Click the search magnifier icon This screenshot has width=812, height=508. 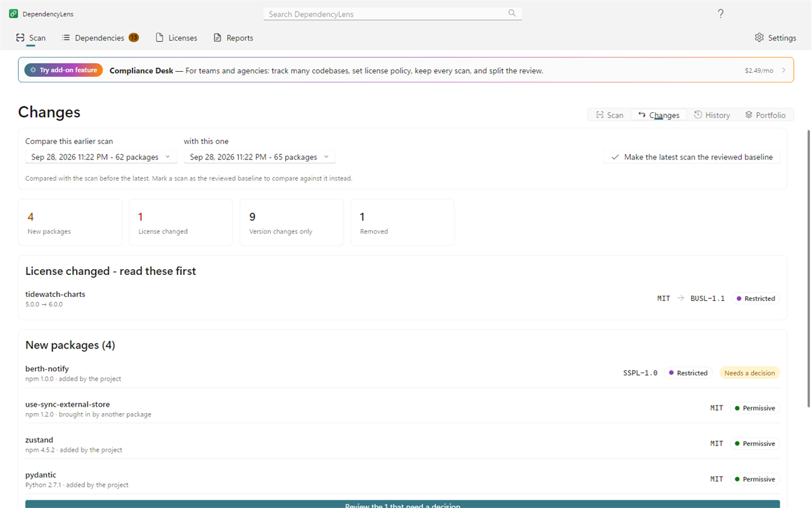[x=512, y=14]
